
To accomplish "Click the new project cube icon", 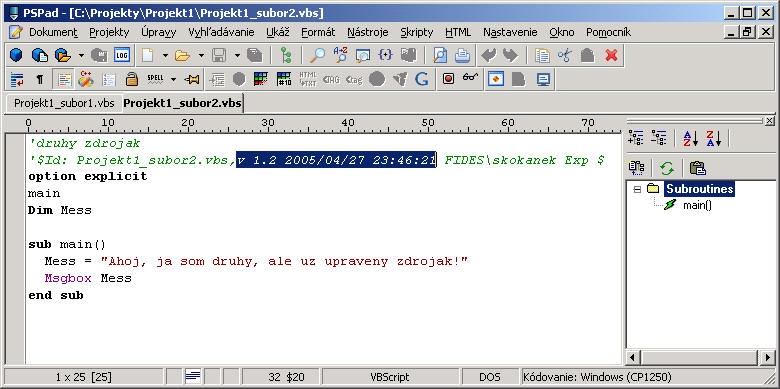I will coord(16,55).
